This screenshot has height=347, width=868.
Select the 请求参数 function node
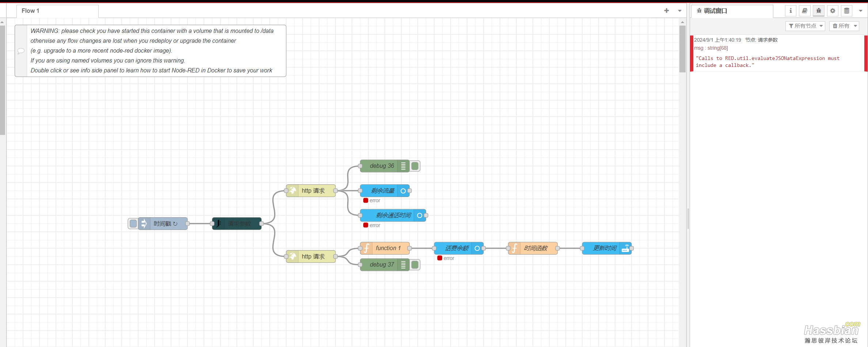pos(237,223)
